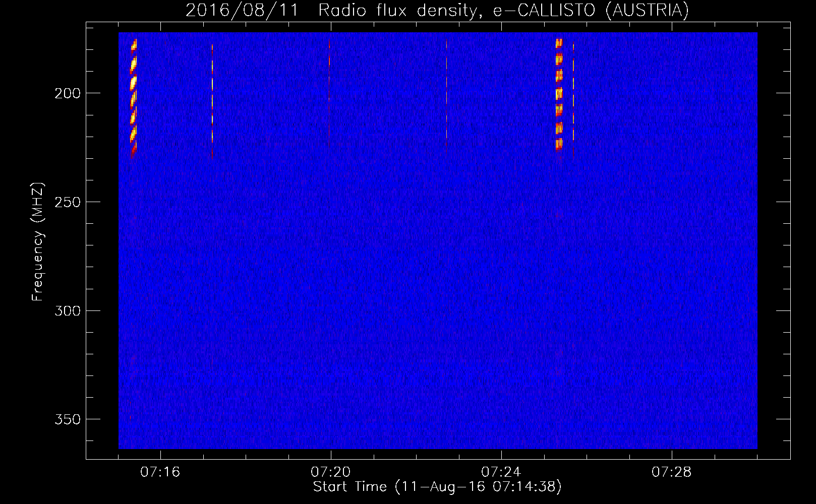Click the red vertical line at 07:20
816x504 pixels.
(x=329, y=95)
